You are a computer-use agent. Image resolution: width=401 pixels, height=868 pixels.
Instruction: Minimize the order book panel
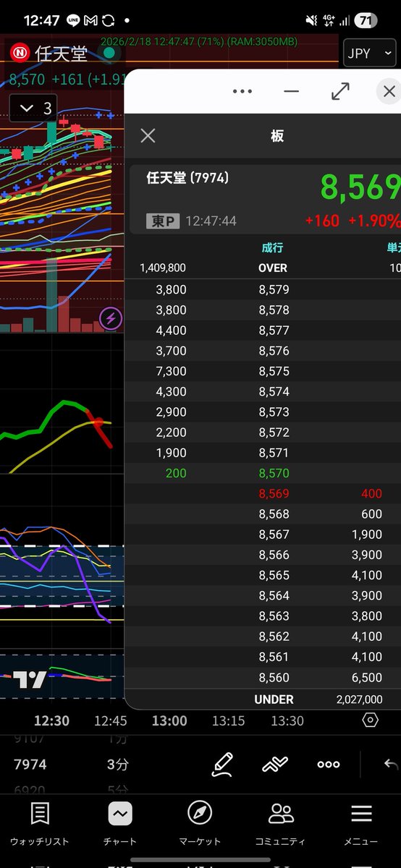[x=291, y=91]
